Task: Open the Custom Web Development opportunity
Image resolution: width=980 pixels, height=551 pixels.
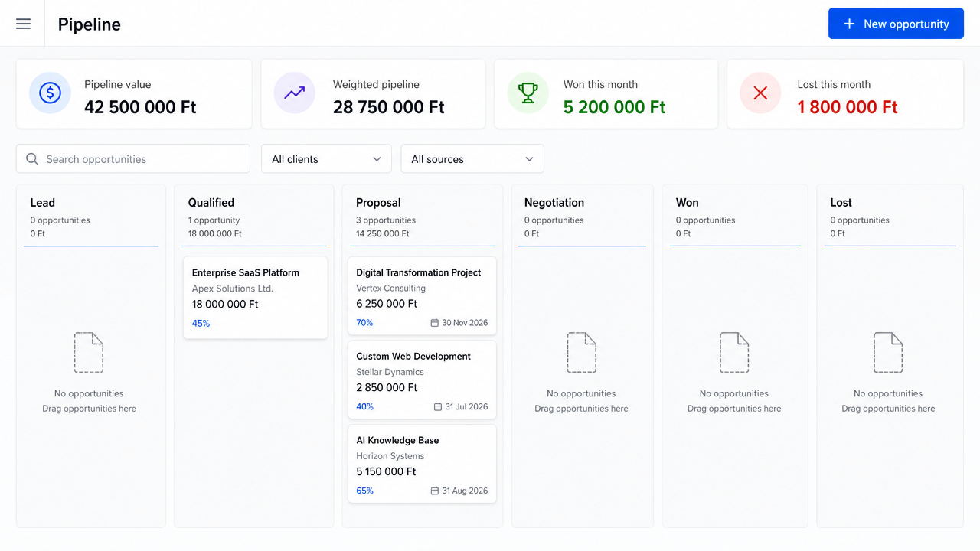Action: pyautogui.click(x=422, y=380)
